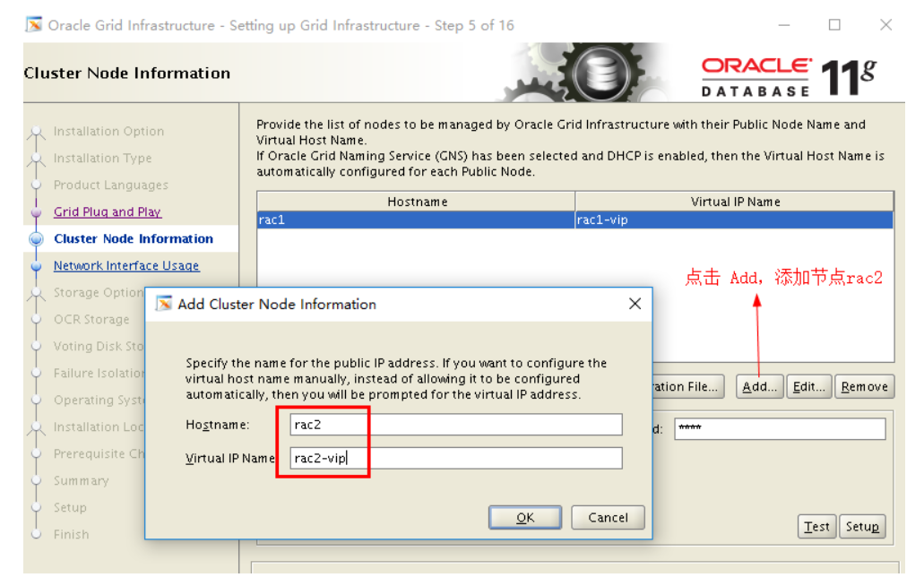Click the Grid Plug and Play step bullet

click(x=36, y=212)
